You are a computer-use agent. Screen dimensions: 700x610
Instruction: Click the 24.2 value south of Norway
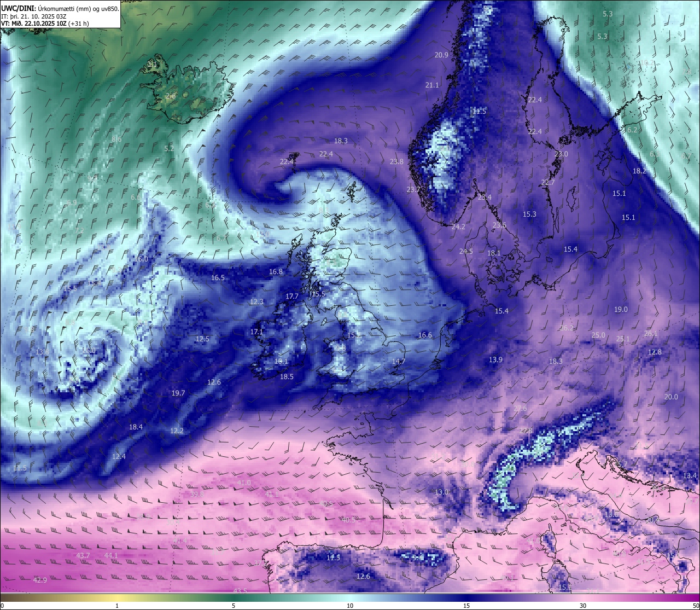point(458,226)
